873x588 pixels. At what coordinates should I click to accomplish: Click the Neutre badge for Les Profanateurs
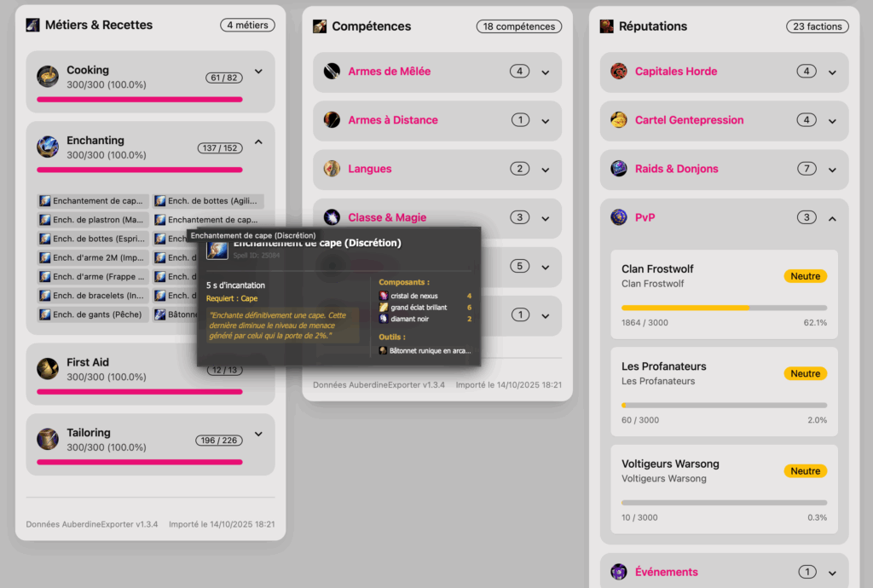click(x=805, y=373)
